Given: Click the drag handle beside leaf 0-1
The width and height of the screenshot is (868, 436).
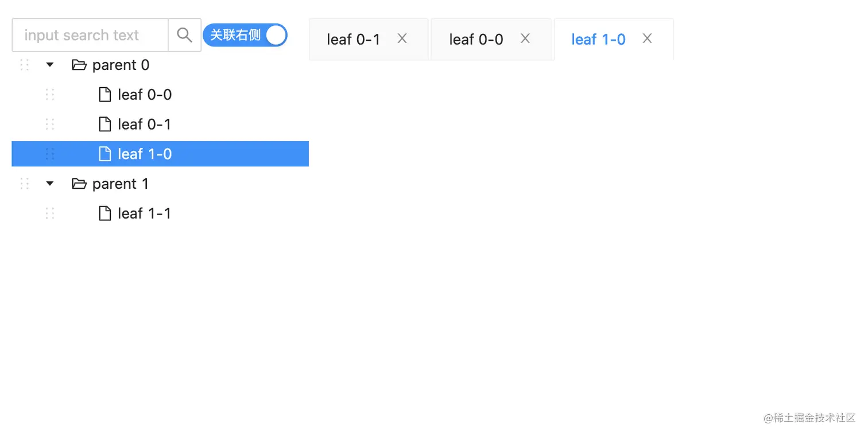Looking at the screenshot, I should pos(49,124).
